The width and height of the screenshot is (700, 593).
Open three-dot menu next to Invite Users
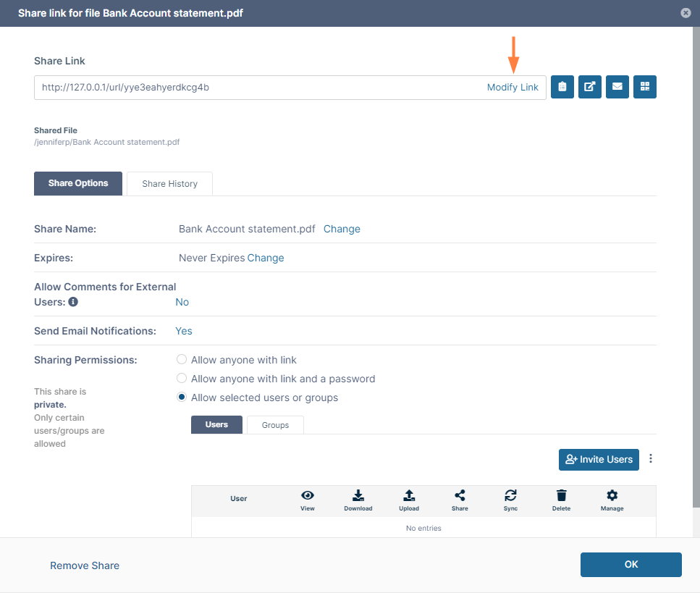651,459
